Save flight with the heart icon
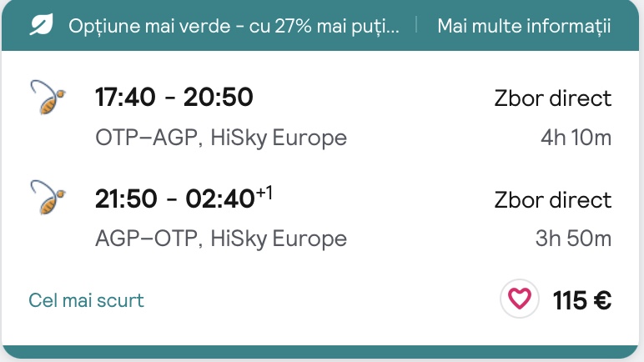 (x=520, y=299)
